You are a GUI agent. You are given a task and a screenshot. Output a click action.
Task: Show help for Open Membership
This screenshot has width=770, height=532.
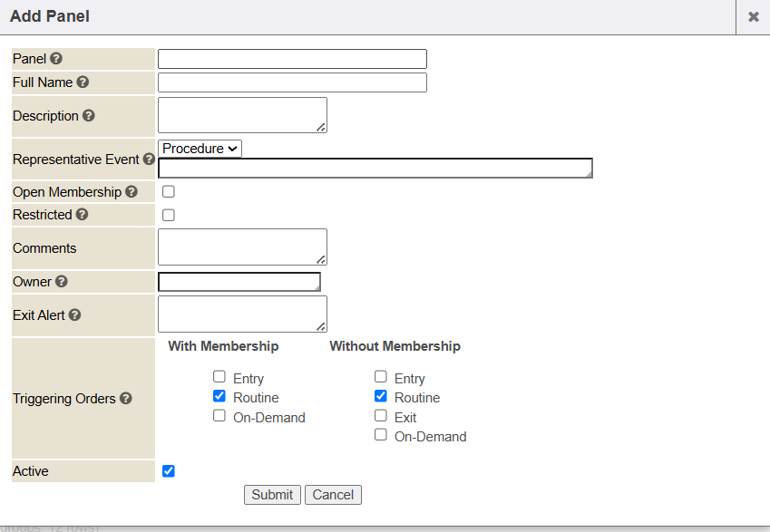132,192
